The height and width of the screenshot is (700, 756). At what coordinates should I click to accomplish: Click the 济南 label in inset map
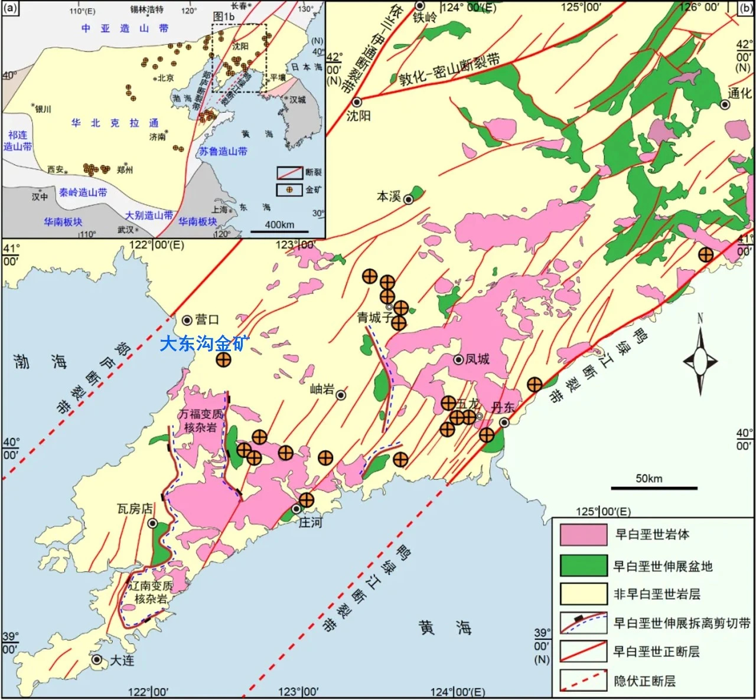(x=158, y=137)
